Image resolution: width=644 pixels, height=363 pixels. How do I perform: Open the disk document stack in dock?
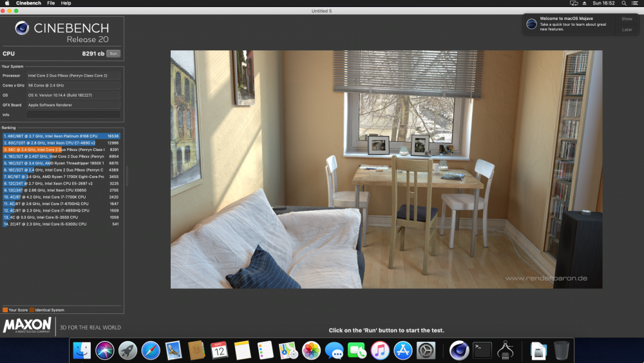tap(538, 351)
